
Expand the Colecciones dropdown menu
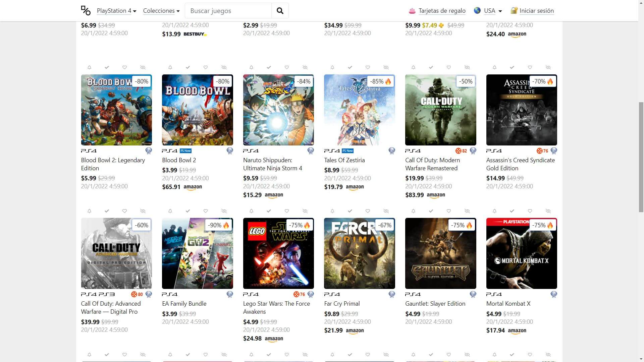161,11
